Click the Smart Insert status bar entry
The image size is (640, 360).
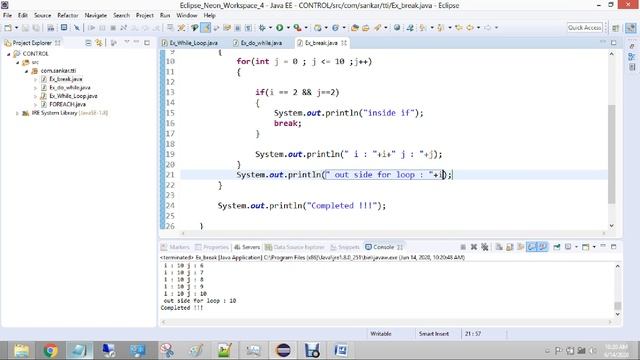tap(433, 334)
